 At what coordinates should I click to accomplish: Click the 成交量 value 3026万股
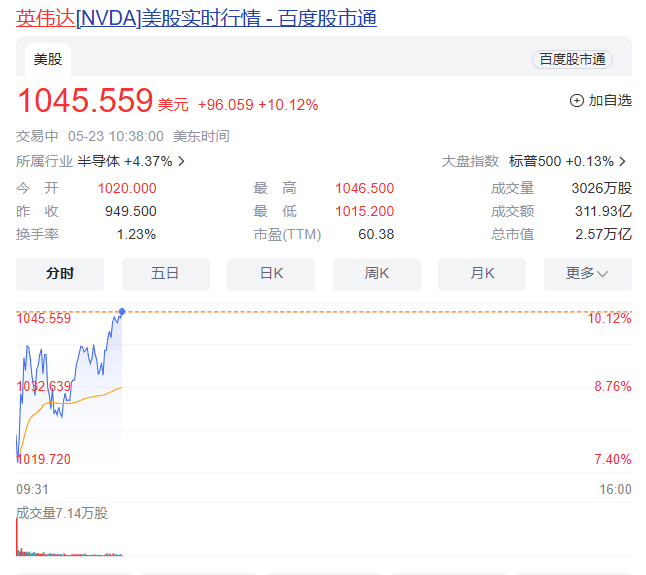602,189
